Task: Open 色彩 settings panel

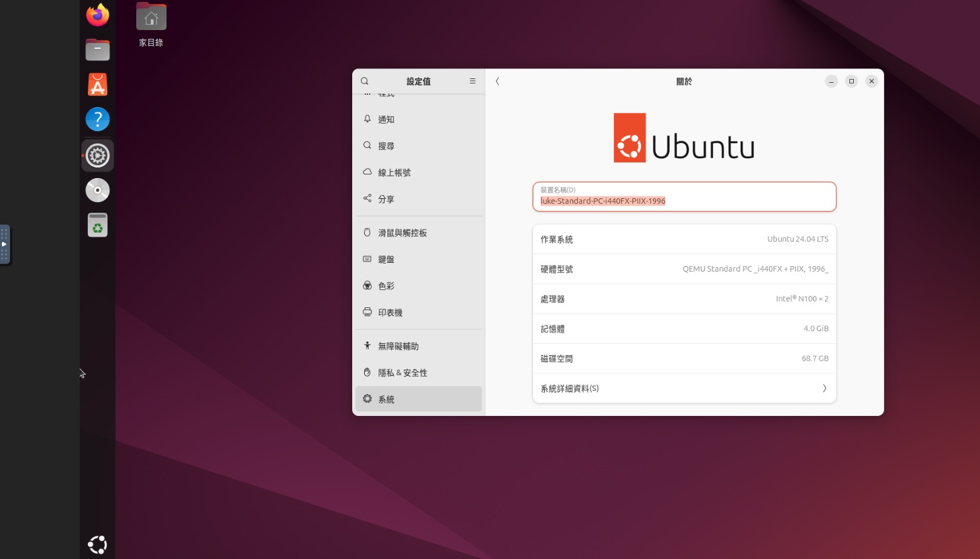Action: (419, 286)
